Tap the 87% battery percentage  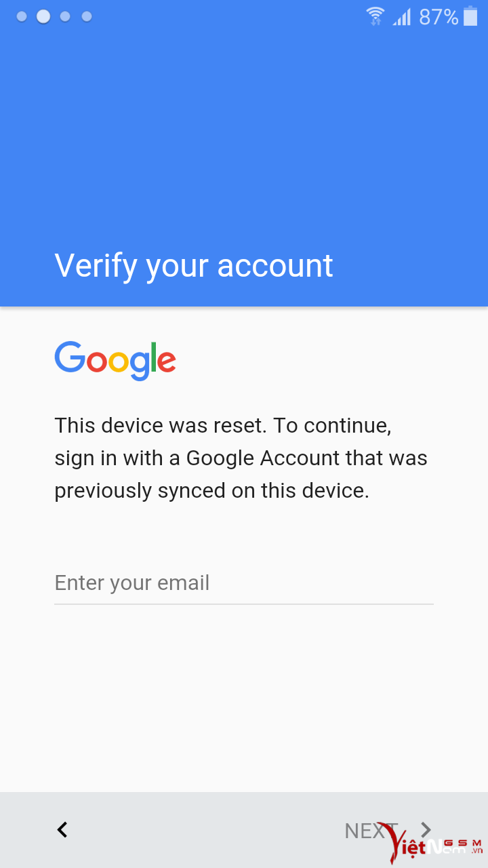[439, 17]
